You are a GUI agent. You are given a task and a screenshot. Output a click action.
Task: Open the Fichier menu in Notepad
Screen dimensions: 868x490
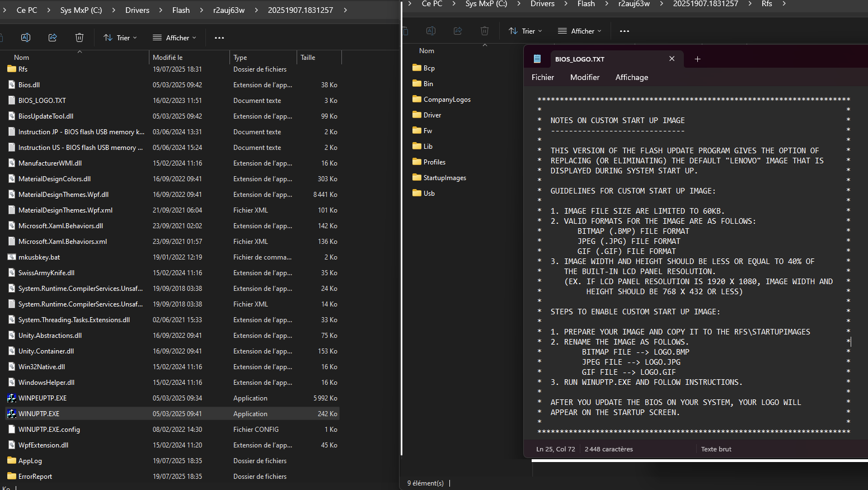[543, 77]
